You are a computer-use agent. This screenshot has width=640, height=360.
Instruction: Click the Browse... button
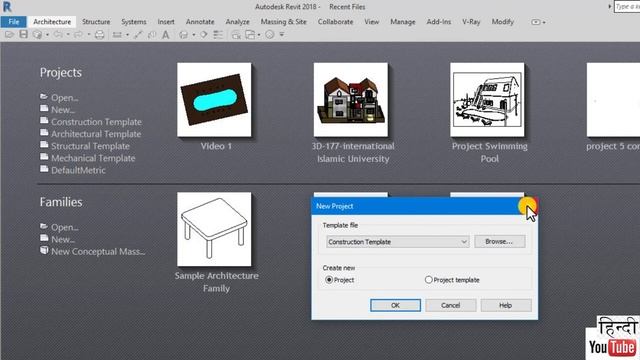pyautogui.click(x=500, y=241)
